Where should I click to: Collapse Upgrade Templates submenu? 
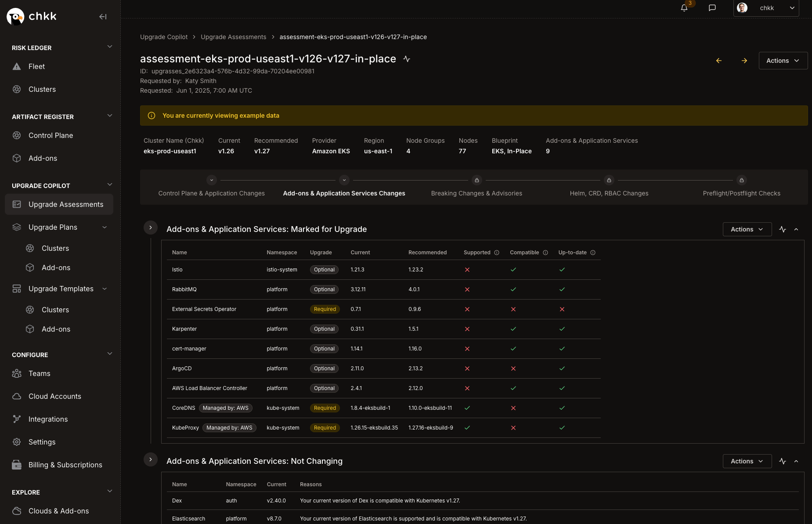click(105, 289)
